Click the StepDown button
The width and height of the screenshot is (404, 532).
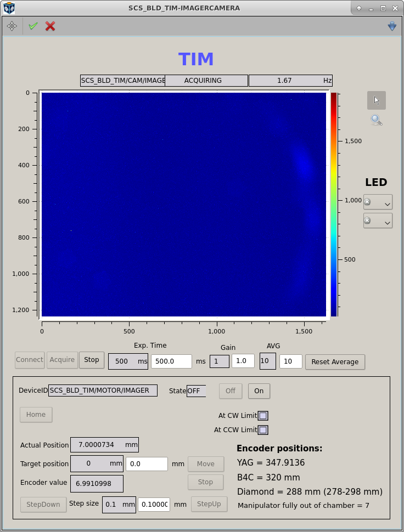click(43, 505)
